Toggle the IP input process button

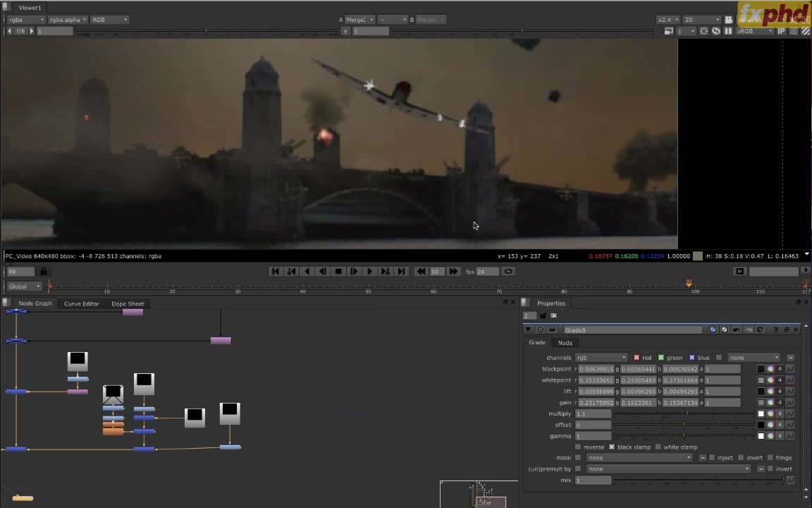(782, 31)
